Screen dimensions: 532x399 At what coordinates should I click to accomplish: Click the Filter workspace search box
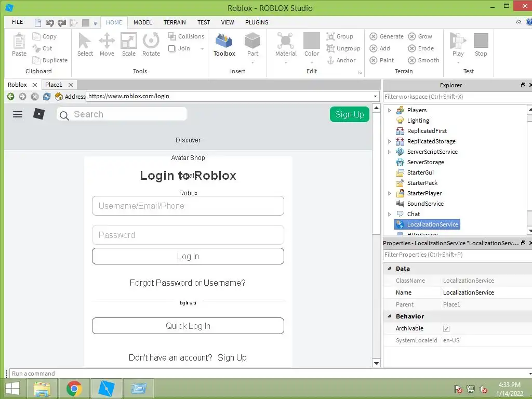click(x=457, y=97)
